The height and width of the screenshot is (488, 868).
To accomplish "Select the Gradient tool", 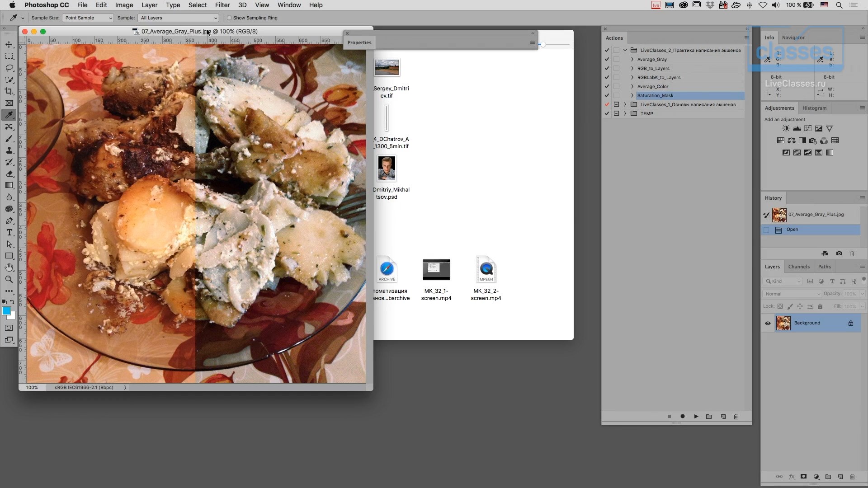I will (x=9, y=185).
